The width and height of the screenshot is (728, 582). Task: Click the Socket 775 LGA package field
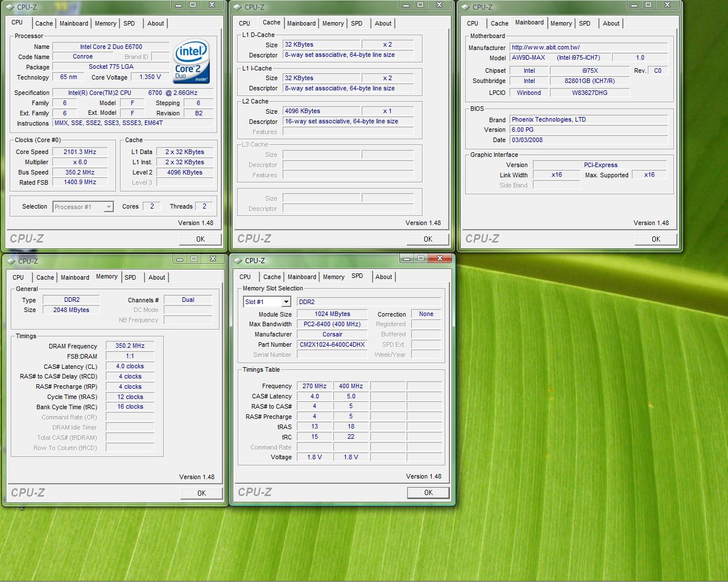point(111,66)
